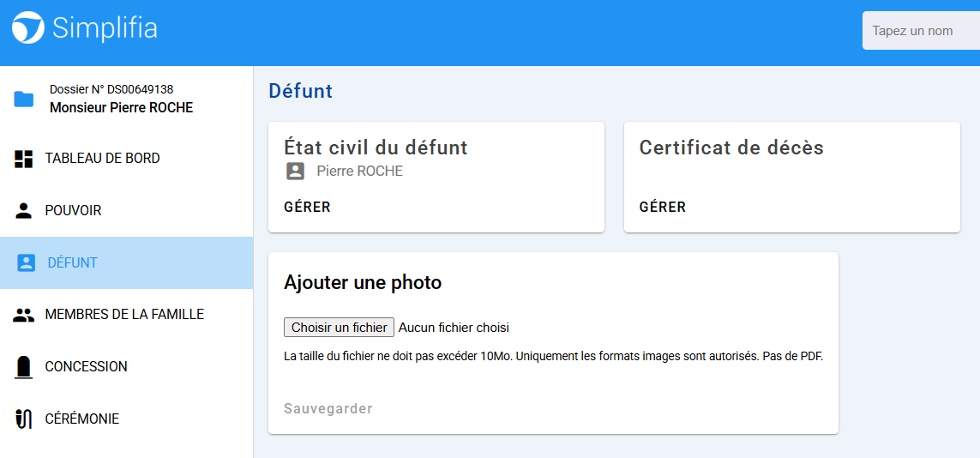Click the Simplifia logo icon
This screenshot has height=458, width=980.
point(27,28)
